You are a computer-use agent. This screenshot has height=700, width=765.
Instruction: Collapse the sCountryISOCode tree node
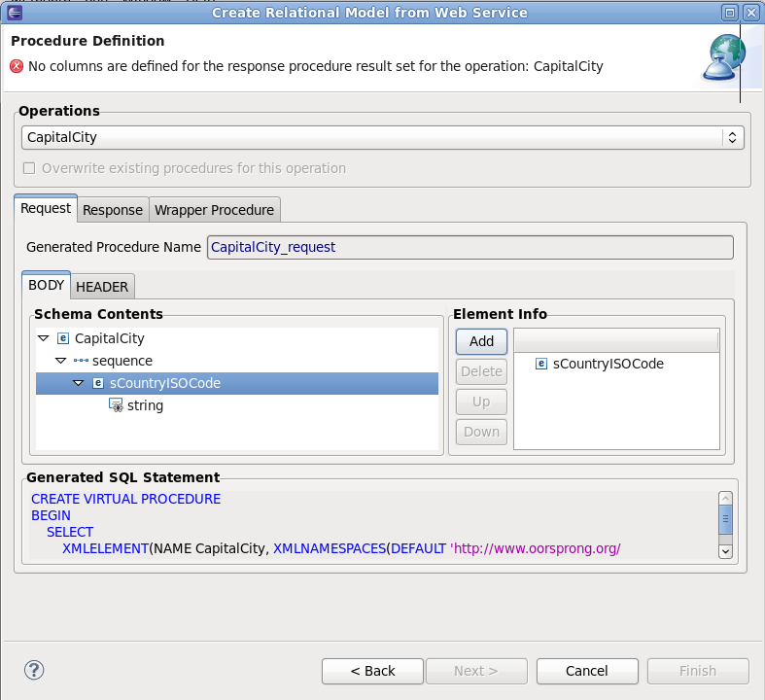click(79, 383)
